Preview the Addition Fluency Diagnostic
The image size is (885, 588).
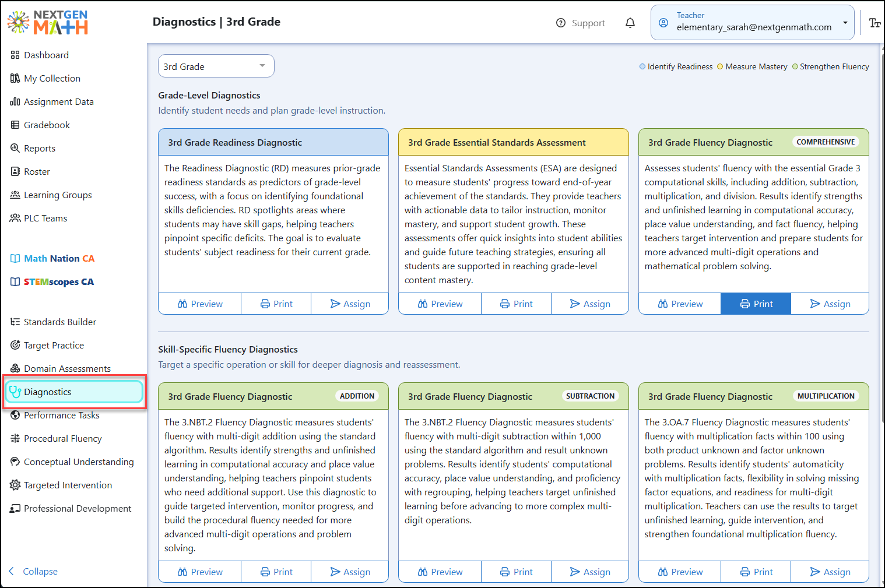[200, 572]
